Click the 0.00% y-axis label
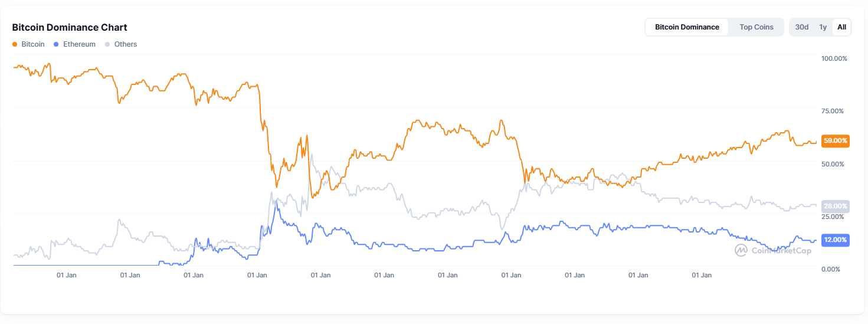Screen dimensions: 868x324 click(x=830, y=269)
